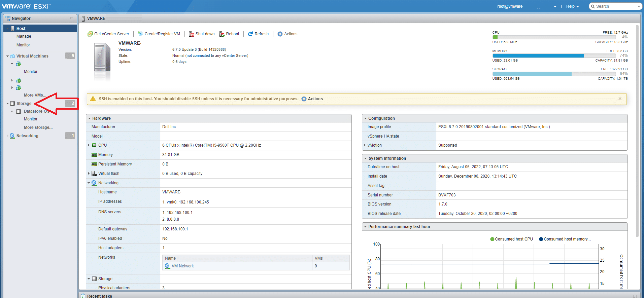Collapse the Configuration panel
This screenshot has width=644, height=298.
pos(365,118)
